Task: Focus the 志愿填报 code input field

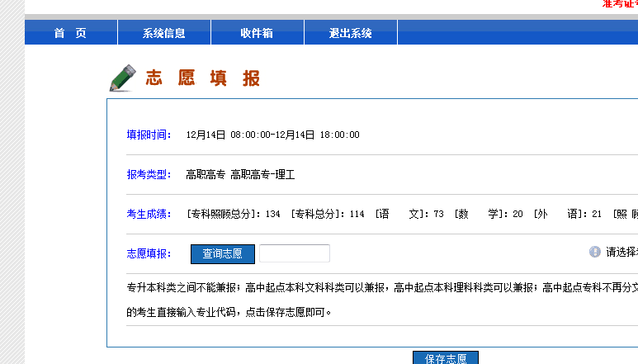Action: (295, 253)
